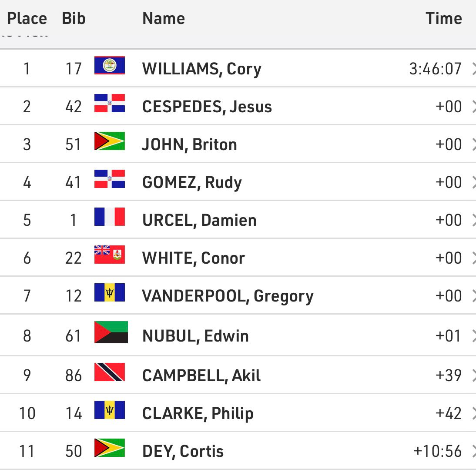Image resolution: width=476 pixels, height=476 pixels.
Task: Click the French flag beside Damien Urcel
Action: [110, 217]
